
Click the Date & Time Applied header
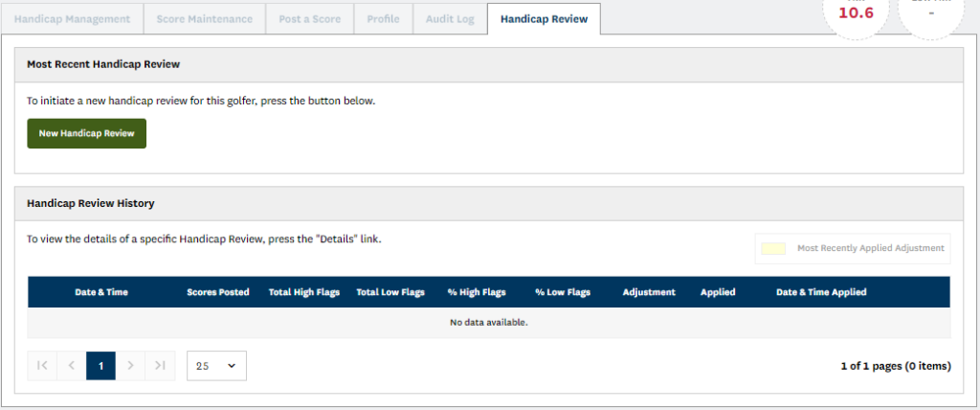pyautogui.click(x=821, y=292)
